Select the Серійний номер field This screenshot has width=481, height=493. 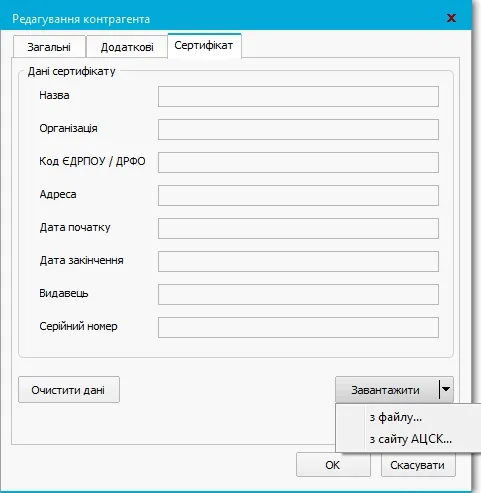(x=298, y=328)
